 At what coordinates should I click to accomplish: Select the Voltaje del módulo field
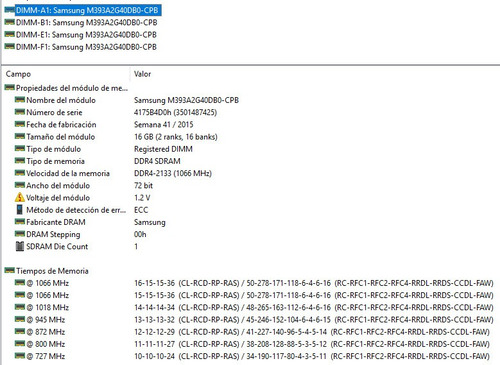[58, 198]
